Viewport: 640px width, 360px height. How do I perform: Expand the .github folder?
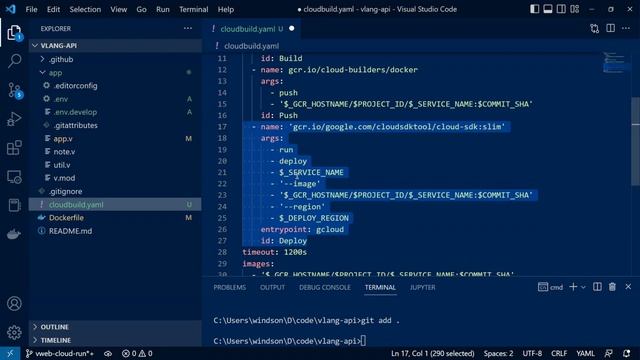tap(115, 59)
